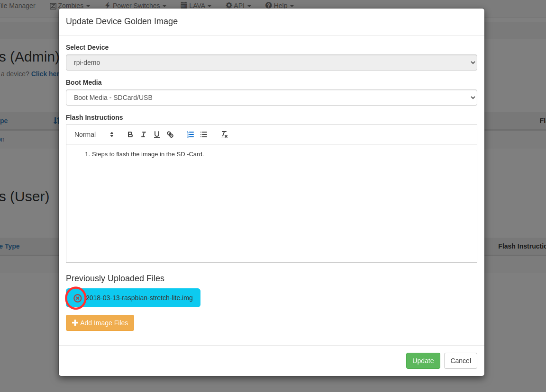Click the green Update button

click(x=423, y=361)
